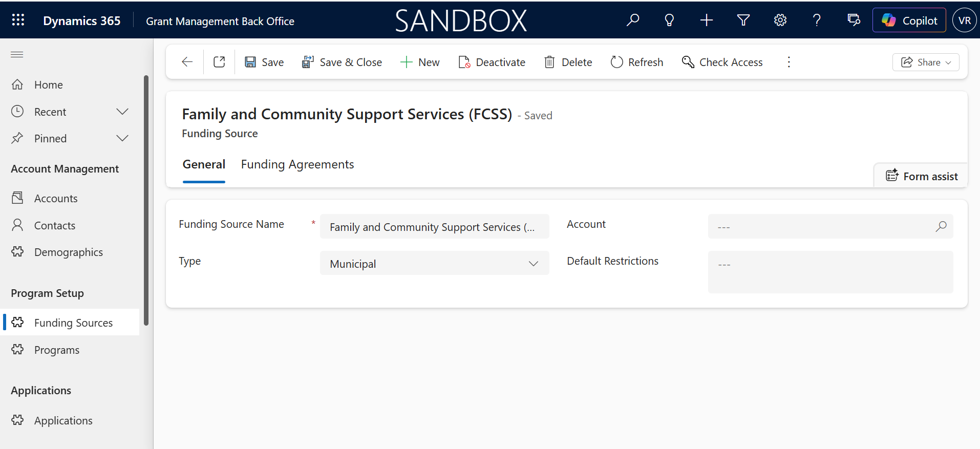The height and width of the screenshot is (449, 980).
Task: Collapse the site map hamburger menu
Action: tap(17, 54)
